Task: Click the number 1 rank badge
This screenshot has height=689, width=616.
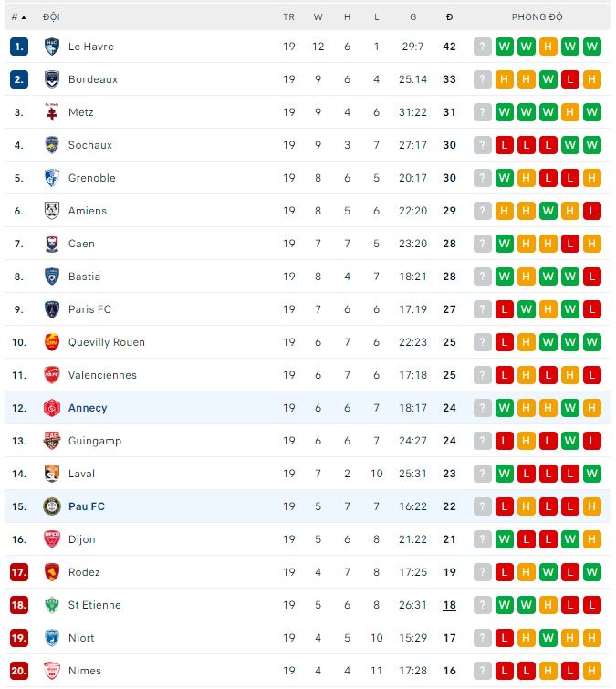Action: coord(19,47)
